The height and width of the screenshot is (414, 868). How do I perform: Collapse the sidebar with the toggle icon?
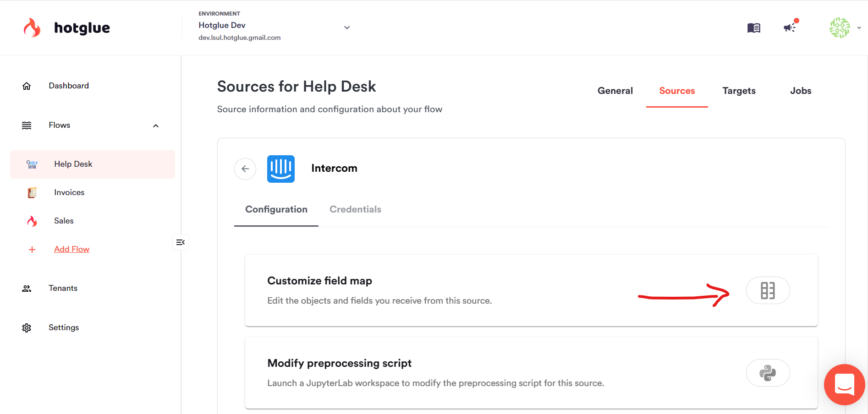181,242
